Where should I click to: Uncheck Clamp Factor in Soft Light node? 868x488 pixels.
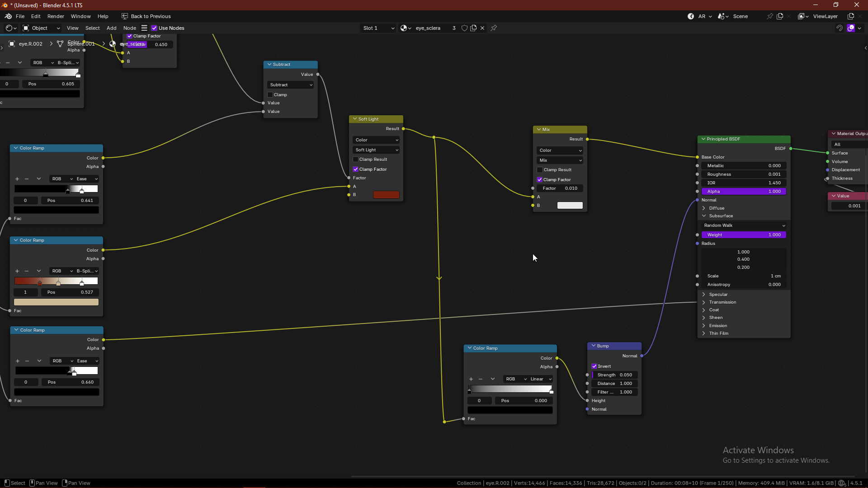(355, 169)
